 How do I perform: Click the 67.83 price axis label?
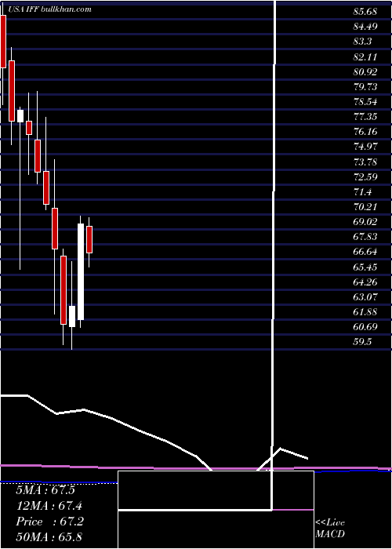click(365, 237)
